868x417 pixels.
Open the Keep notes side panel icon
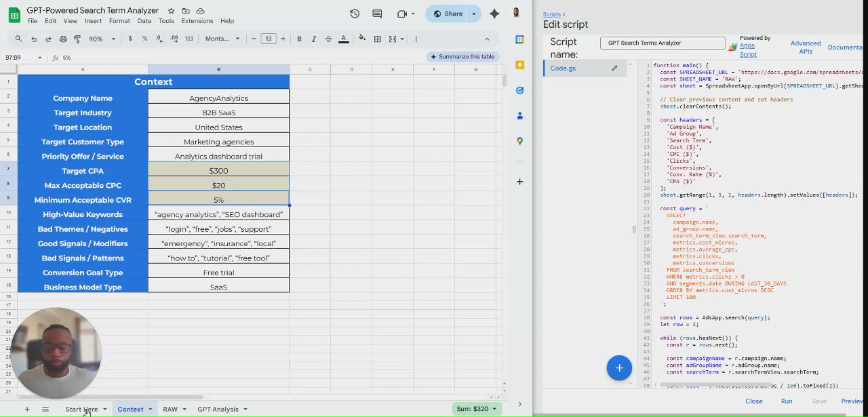[x=520, y=65]
